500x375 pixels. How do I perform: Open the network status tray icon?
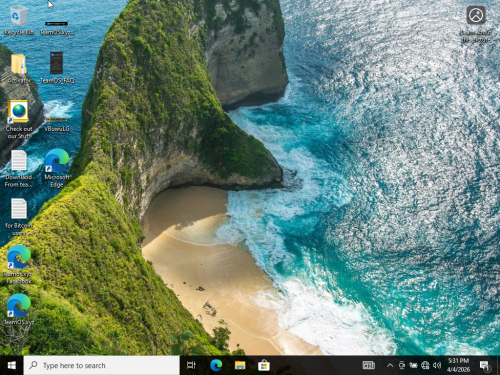[x=425, y=365]
